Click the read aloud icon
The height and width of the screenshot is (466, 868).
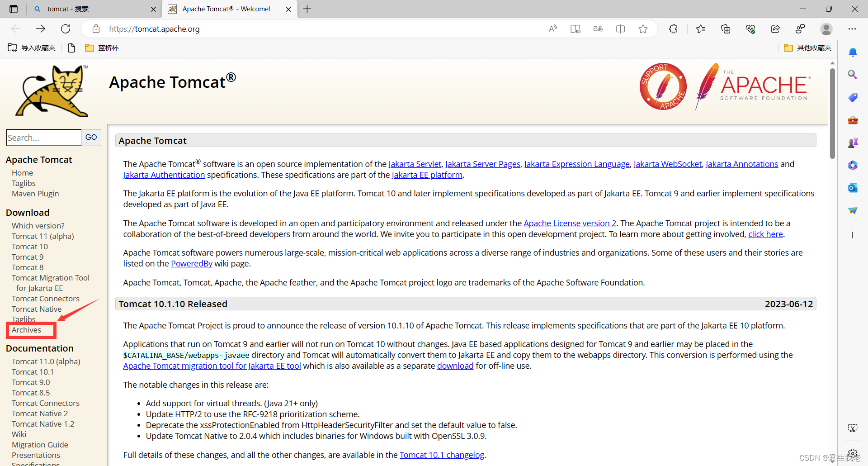(x=552, y=29)
